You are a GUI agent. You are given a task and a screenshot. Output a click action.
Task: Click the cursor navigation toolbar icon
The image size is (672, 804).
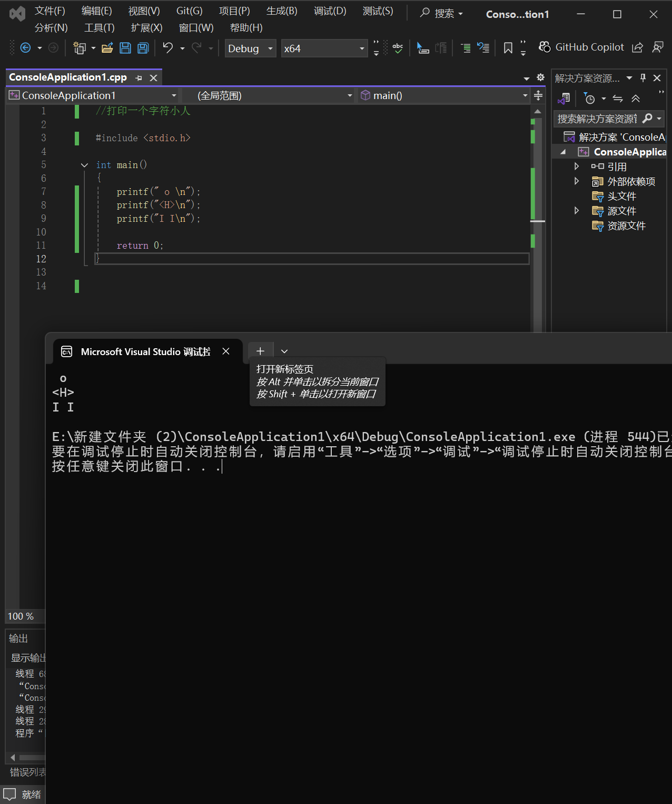click(x=423, y=48)
